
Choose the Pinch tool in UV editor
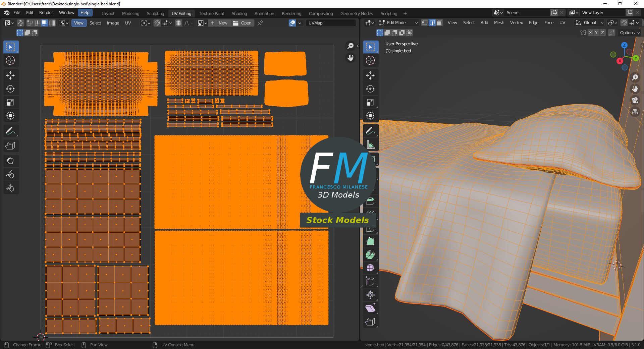point(10,188)
